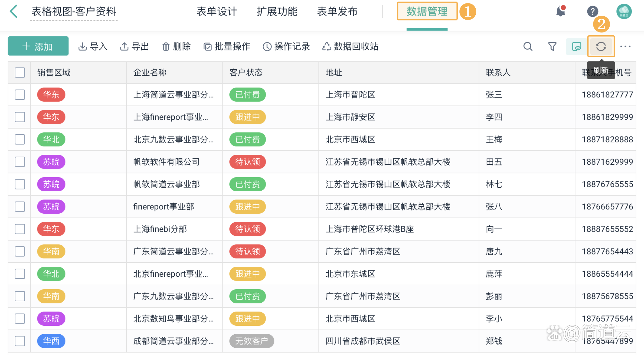Click the 添加 add button

(x=38, y=46)
